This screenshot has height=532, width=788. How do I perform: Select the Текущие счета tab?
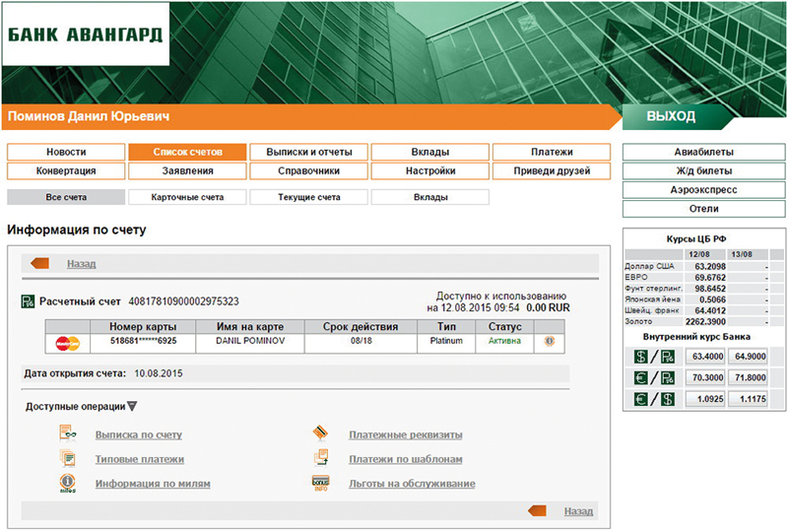(x=309, y=197)
